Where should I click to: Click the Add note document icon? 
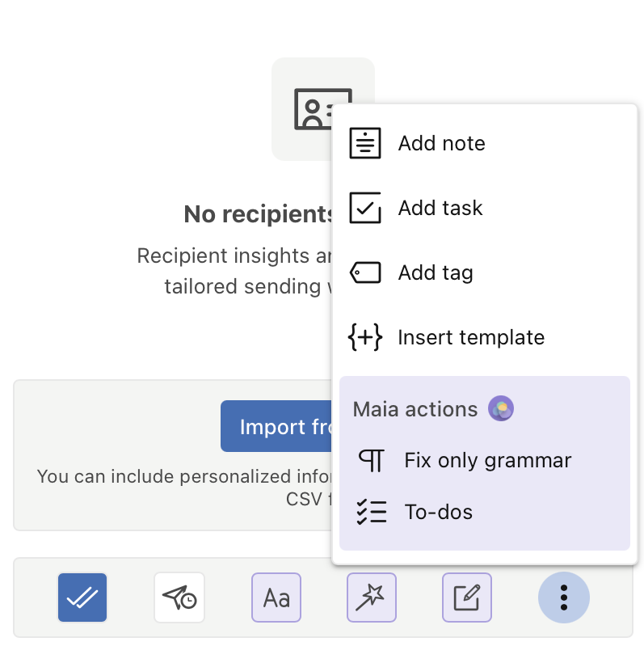365,143
